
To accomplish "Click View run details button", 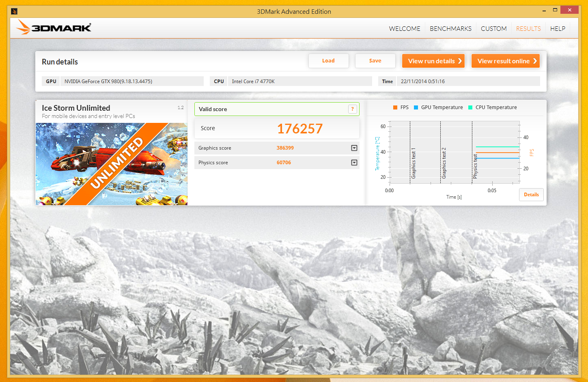I will coord(433,61).
